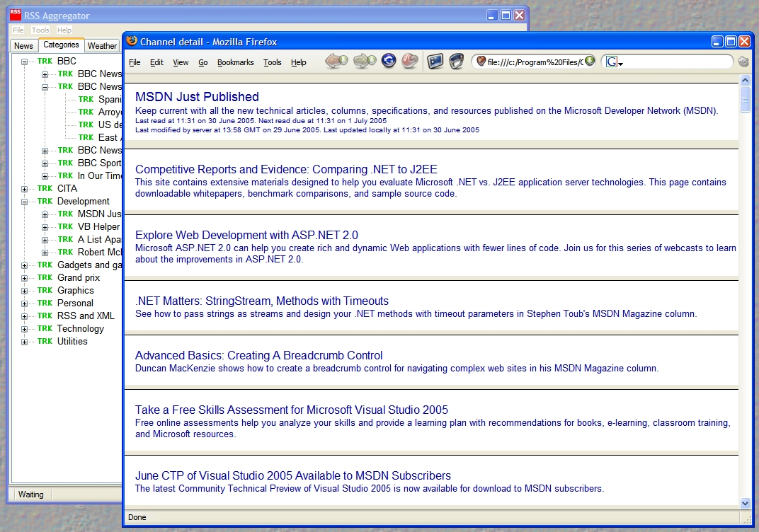Open the Firefox File menu
The image size is (759, 532).
click(x=135, y=62)
